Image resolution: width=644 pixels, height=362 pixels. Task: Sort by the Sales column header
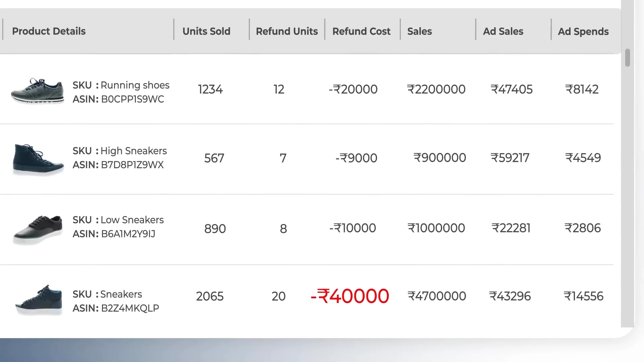click(419, 31)
